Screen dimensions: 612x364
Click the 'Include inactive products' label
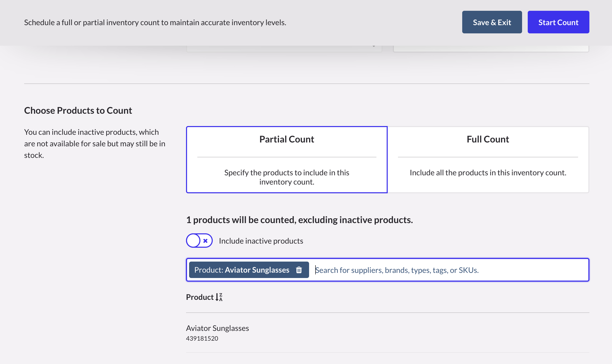point(261,241)
